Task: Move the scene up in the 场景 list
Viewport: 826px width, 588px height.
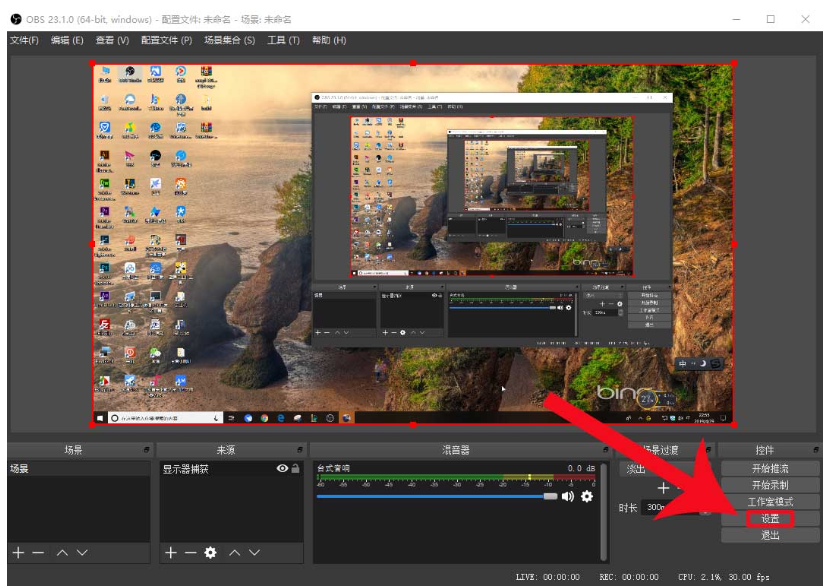Action: coord(61,553)
